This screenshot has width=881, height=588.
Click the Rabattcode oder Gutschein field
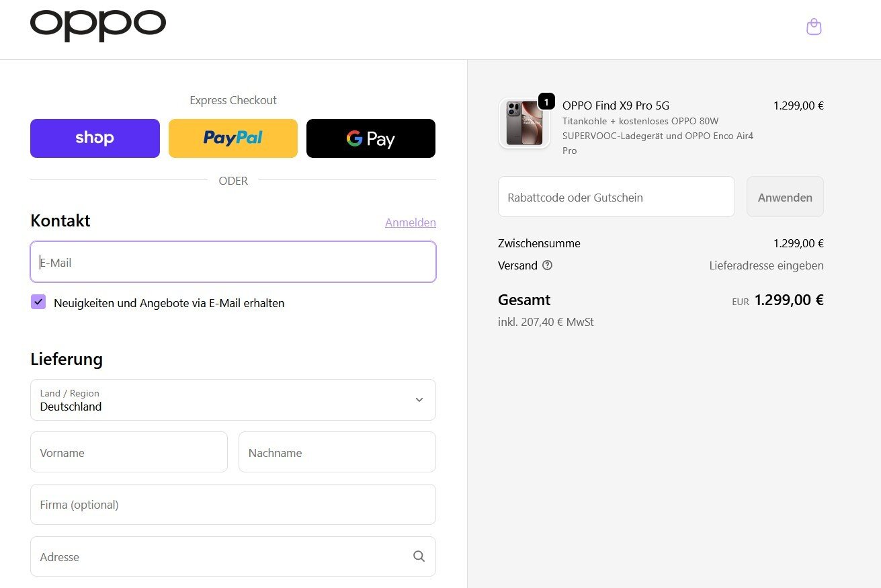(616, 197)
